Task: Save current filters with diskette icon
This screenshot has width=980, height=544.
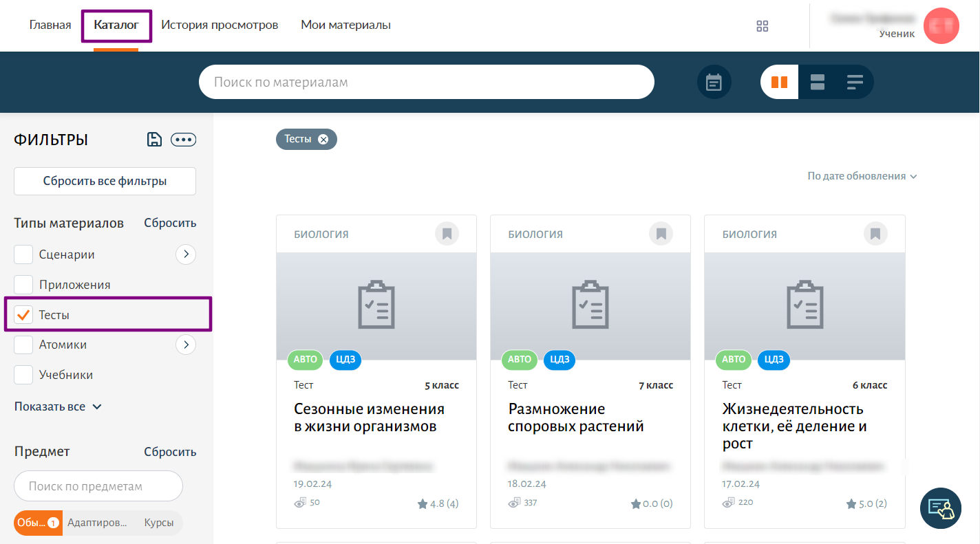Action: [155, 140]
